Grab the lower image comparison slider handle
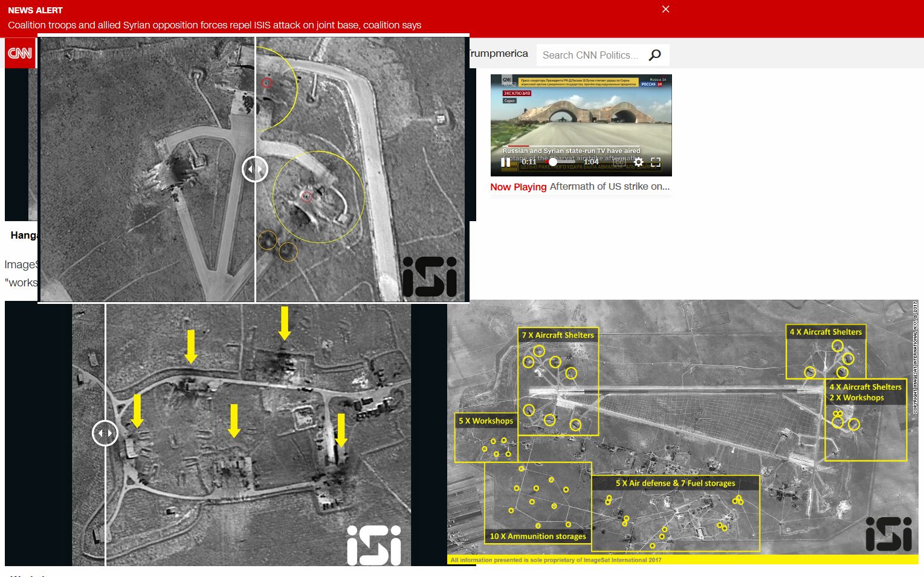Viewport: 924px width, 577px height. pyautogui.click(x=105, y=433)
